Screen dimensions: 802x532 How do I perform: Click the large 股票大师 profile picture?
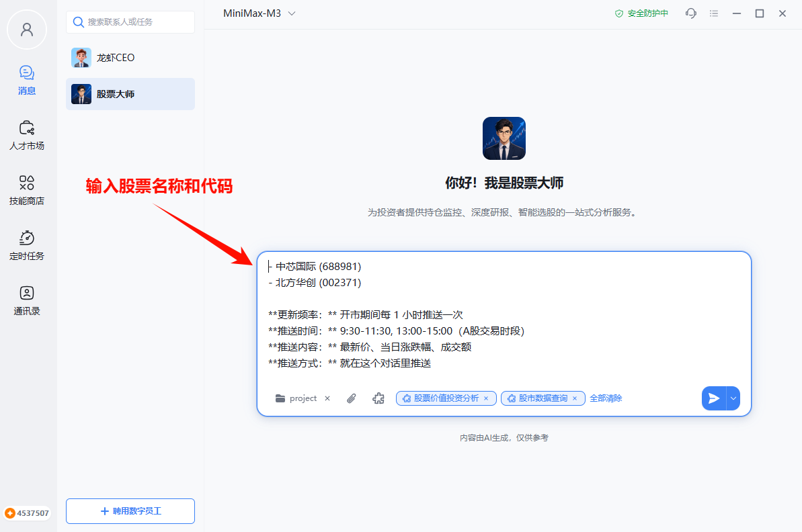click(x=504, y=138)
